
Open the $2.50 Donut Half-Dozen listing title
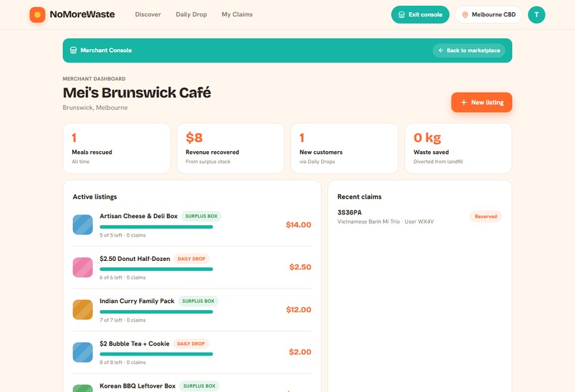coord(135,259)
